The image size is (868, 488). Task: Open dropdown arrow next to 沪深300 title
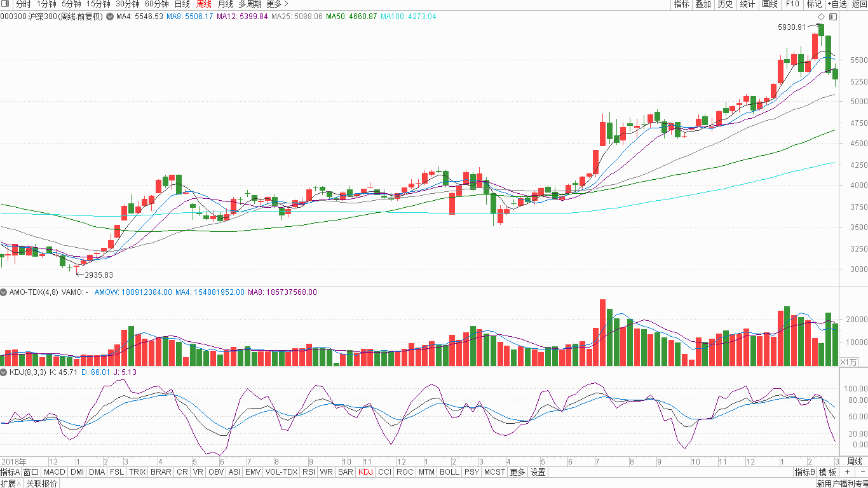click(x=109, y=17)
